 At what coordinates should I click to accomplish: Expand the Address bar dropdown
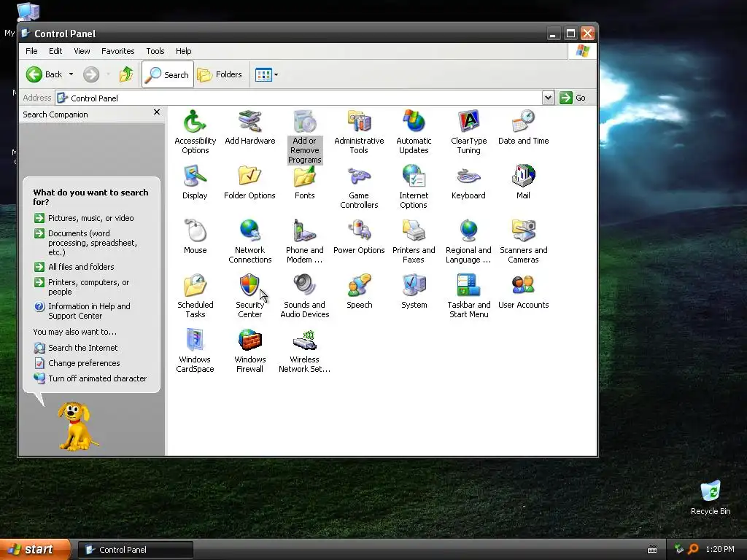click(x=548, y=98)
